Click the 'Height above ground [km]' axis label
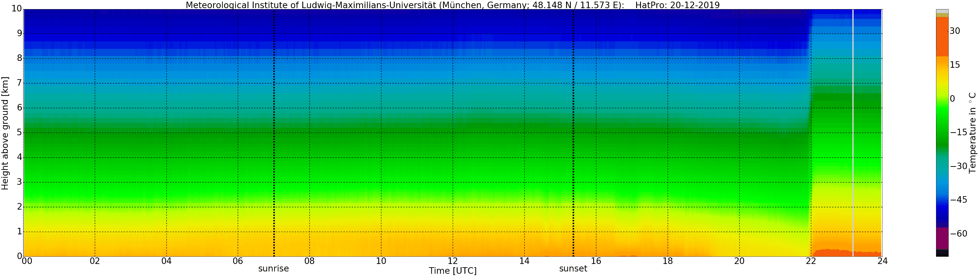Viewport: 980px width, 277px height. [x=5, y=133]
